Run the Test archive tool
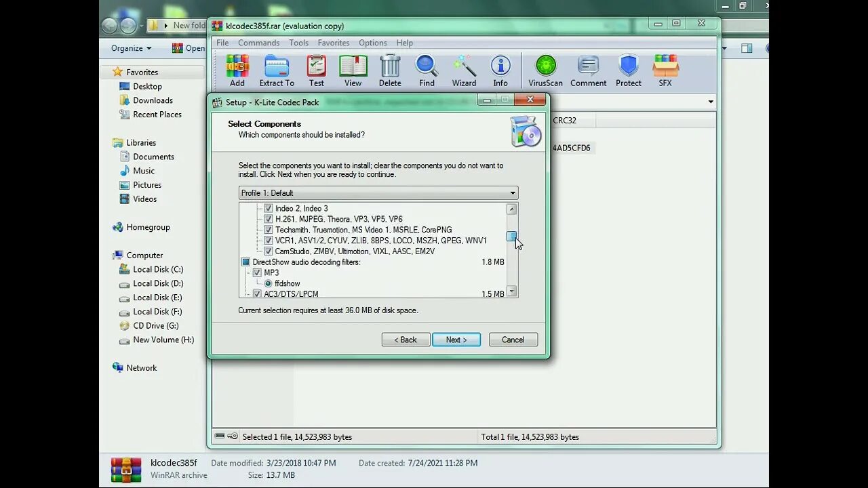Screen dimensions: 868x488 pos(317,71)
